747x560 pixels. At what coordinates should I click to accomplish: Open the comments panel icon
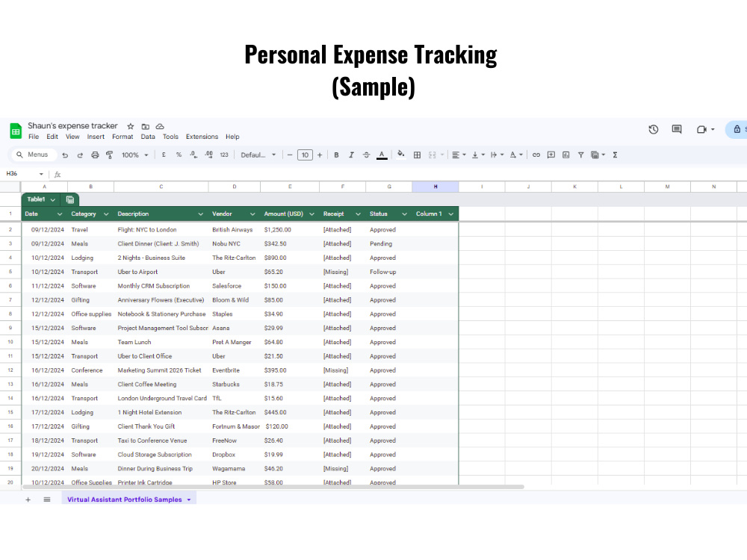coord(677,129)
